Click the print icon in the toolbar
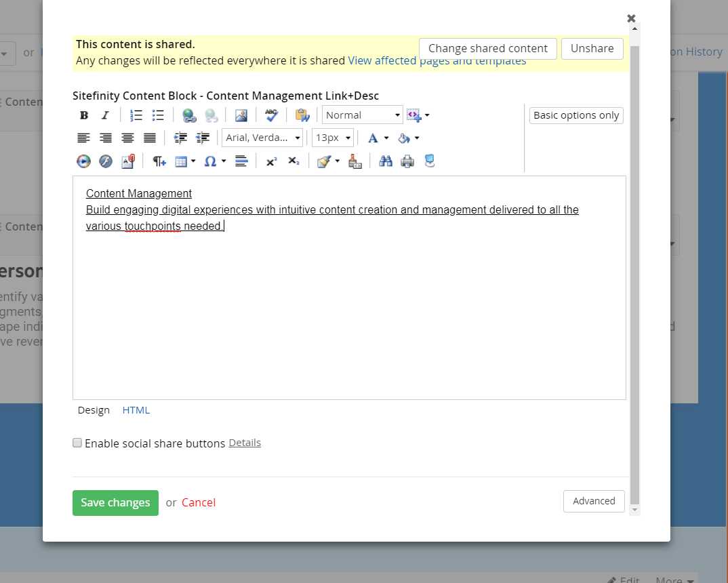 click(407, 161)
